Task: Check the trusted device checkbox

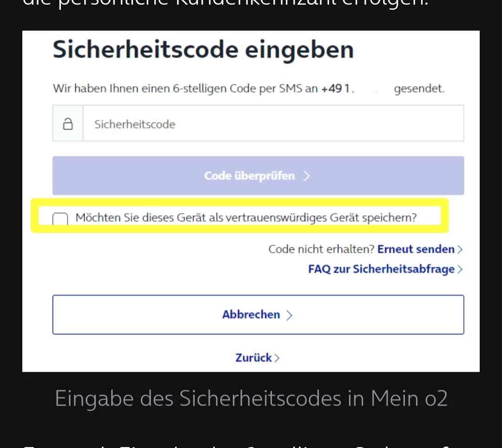Action: point(60,218)
